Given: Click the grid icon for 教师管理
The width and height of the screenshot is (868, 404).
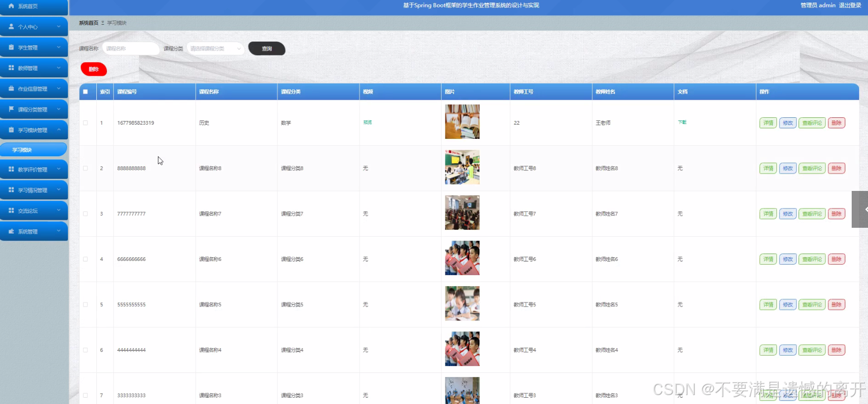Looking at the screenshot, I should pyautogui.click(x=11, y=68).
